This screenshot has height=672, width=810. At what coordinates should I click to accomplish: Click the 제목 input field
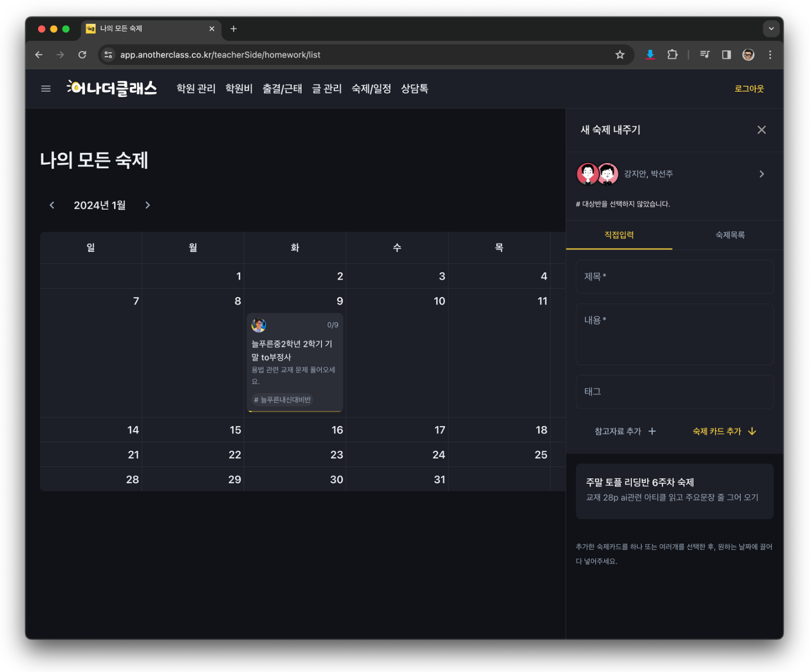click(x=675, y=277)
